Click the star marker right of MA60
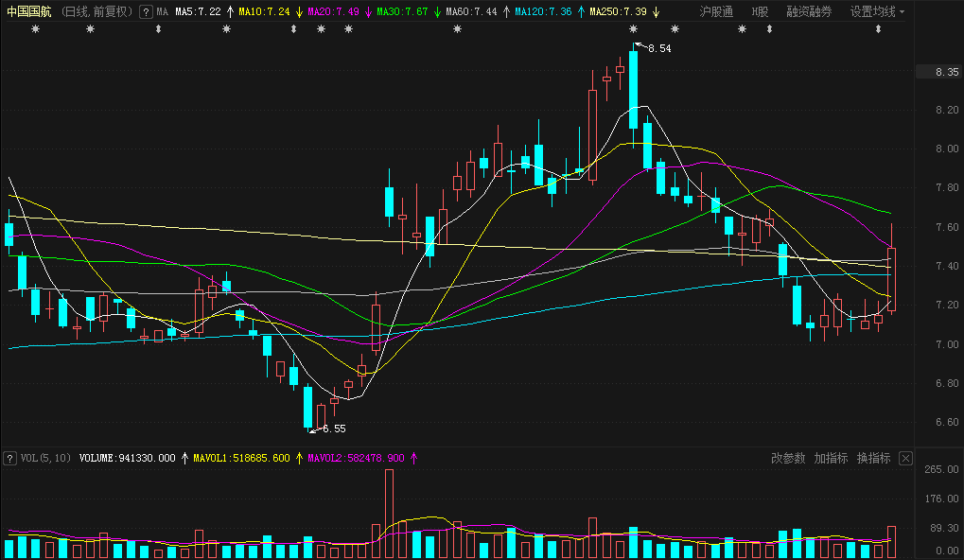Viewport: 964px width, 560px height. tap(458, 29)
